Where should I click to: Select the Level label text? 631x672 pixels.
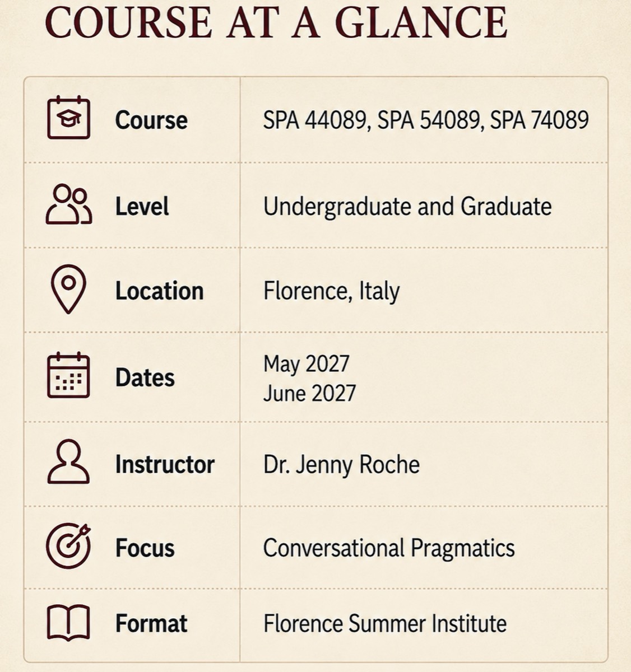142,206
